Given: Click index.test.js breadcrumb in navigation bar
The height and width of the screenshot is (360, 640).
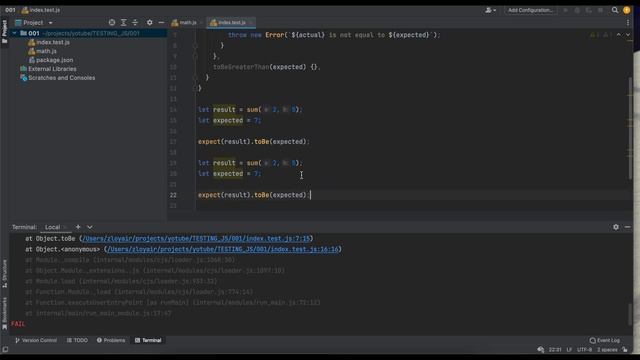Looking at the screenshot, I should click(41, 10).
